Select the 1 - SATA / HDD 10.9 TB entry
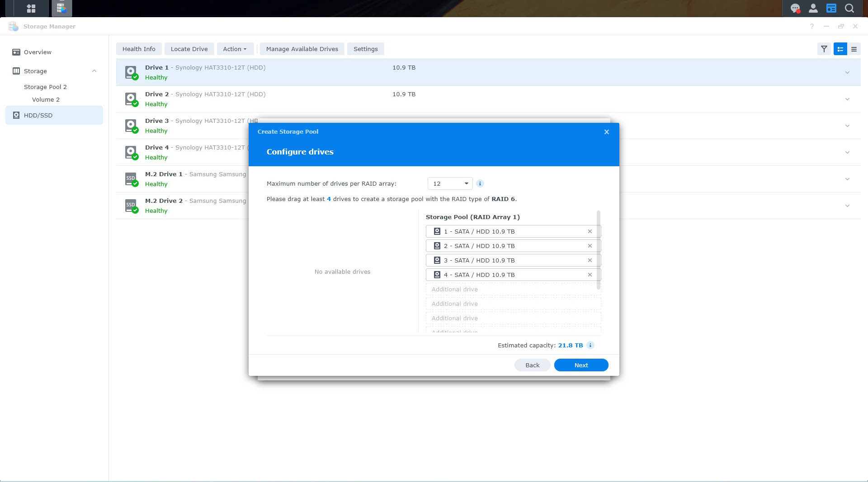 tap(513, 231)
